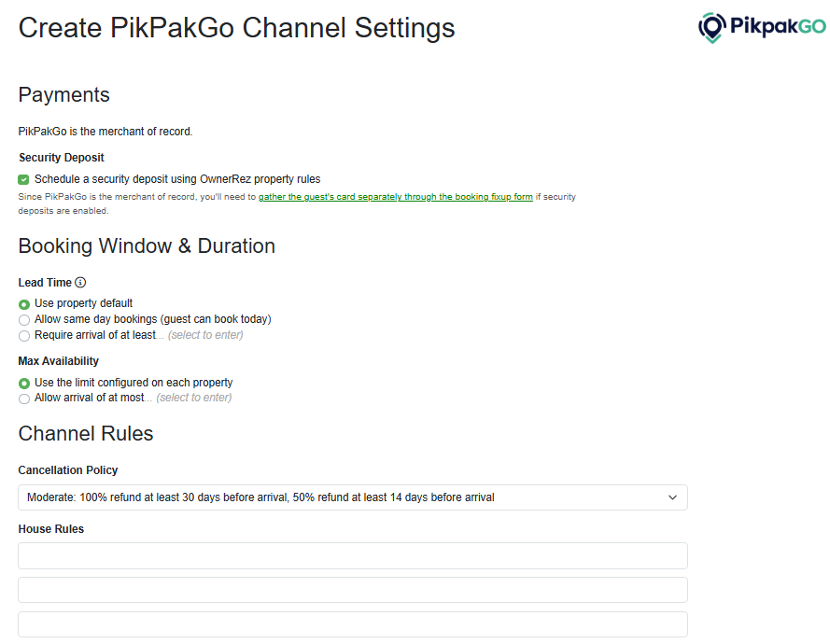Select Use the limit configured on each property

click(24, 383)
